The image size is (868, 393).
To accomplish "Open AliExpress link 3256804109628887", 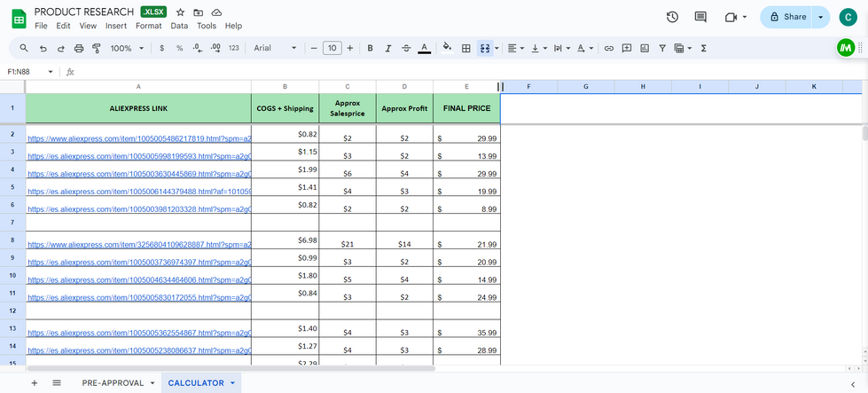I will (139, 244).
